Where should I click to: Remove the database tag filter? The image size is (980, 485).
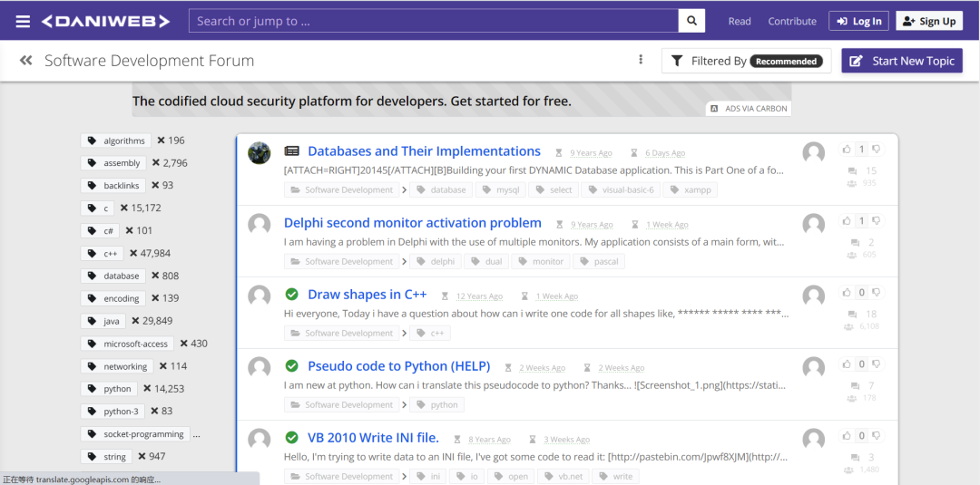point(155,276)
